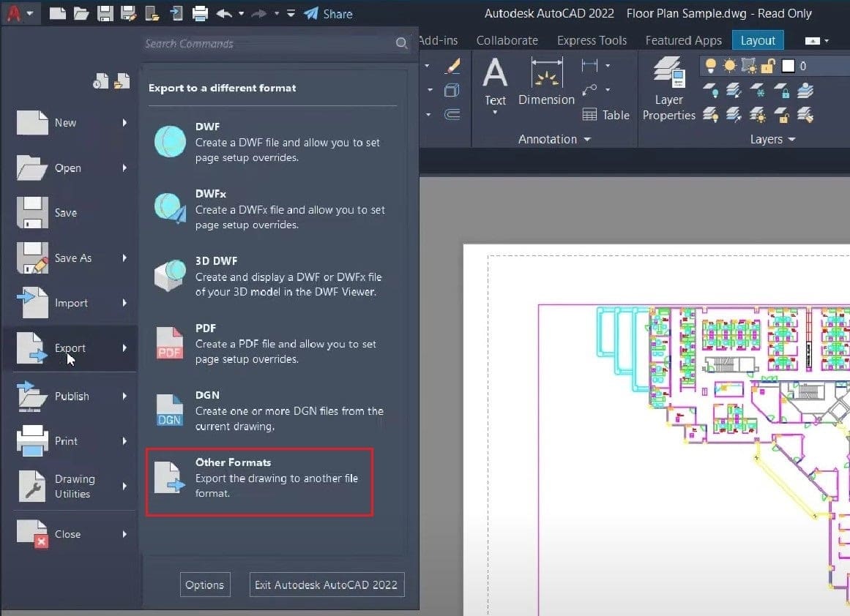Viewport: 850px width, 616px height.
Task: Expand the Close submenu arrow
Action: click(x=124, y=534)
